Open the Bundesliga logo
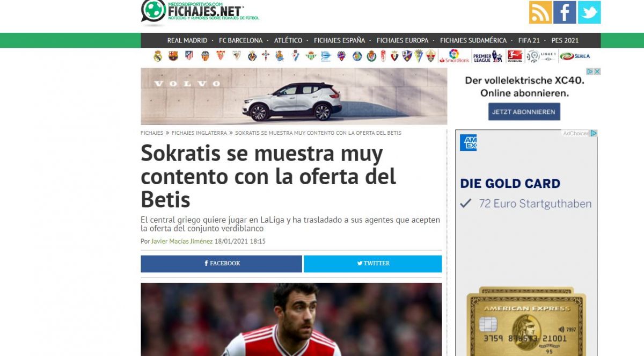 pos(515,56)
